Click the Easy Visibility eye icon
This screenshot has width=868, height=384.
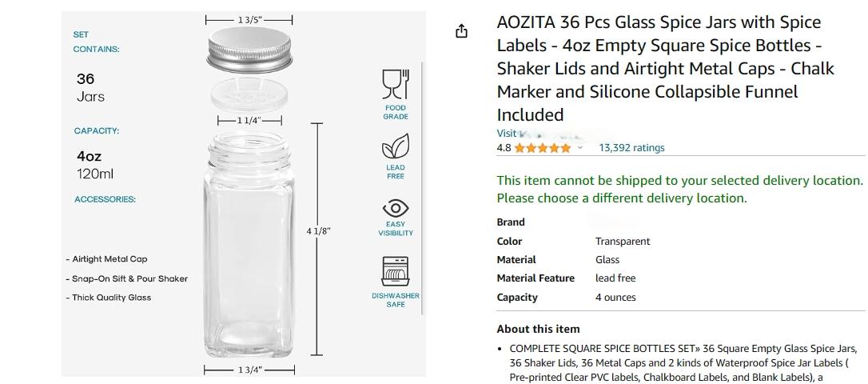[x=396, y=208]
